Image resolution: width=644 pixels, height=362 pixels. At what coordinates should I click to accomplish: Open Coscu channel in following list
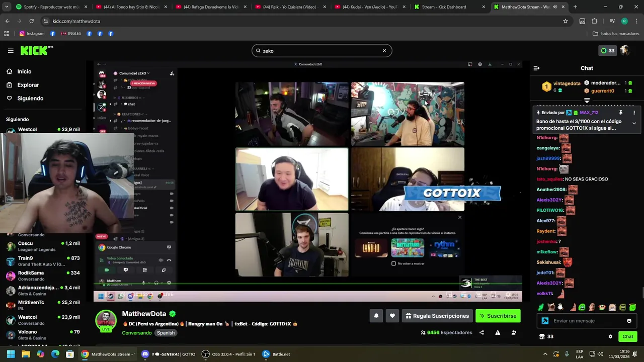click(x=43, y=246)
